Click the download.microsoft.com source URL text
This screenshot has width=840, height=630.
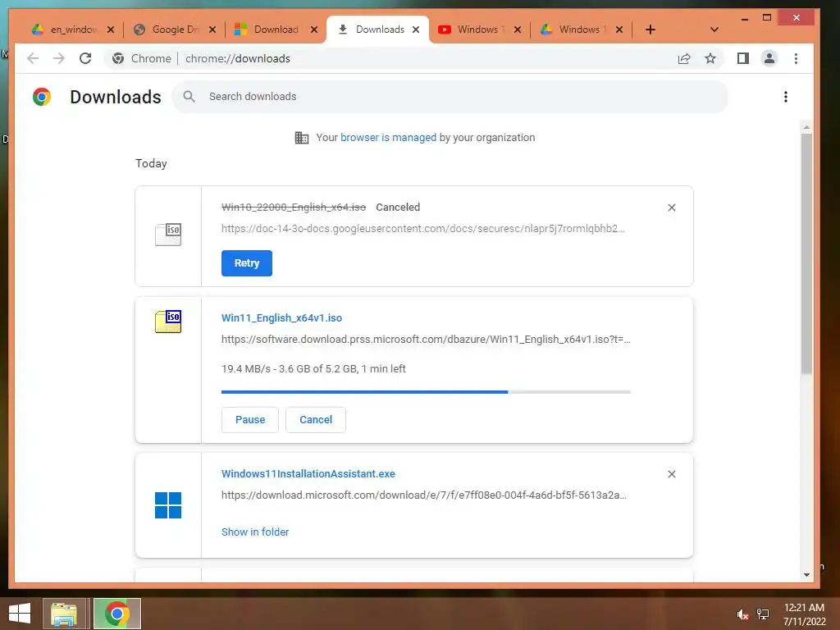click(x=424, y=495)
